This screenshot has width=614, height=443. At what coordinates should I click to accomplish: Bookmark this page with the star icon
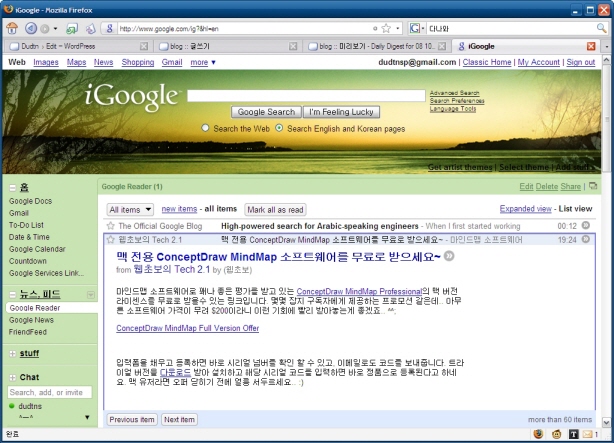coord(386,28)
